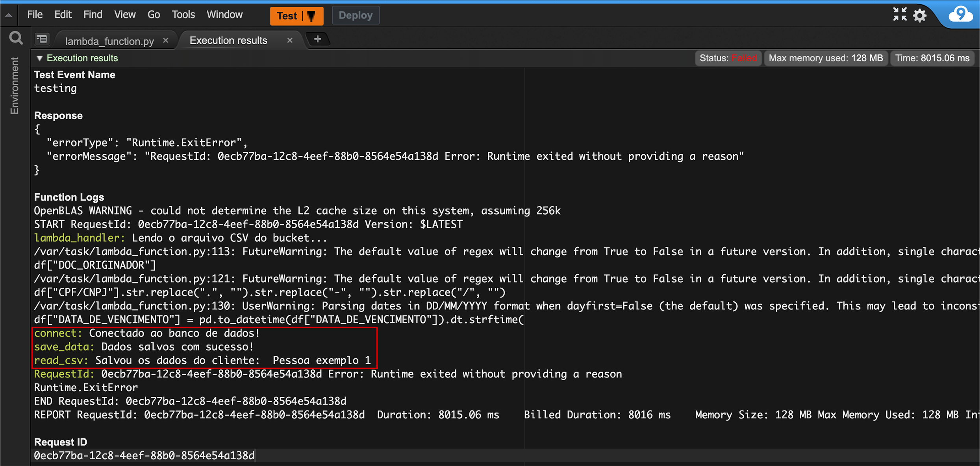Image resolution: width=980 pixels, height=466 pixels.
Task: Click the errorType Runtime.ExitError line
Action: tap(147, 142)
